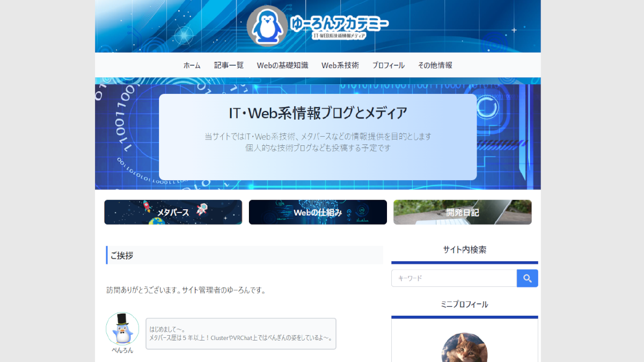Screen dimensions: 644x362
Task: Click the ホーム navigation link
Action: [x=192, y=65]
